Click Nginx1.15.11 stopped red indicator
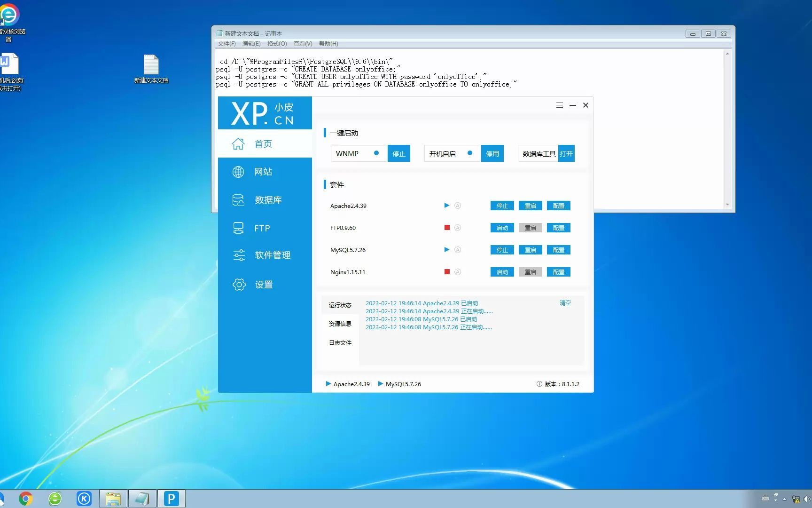The image size is (812, 508). [x=447, y=272]
